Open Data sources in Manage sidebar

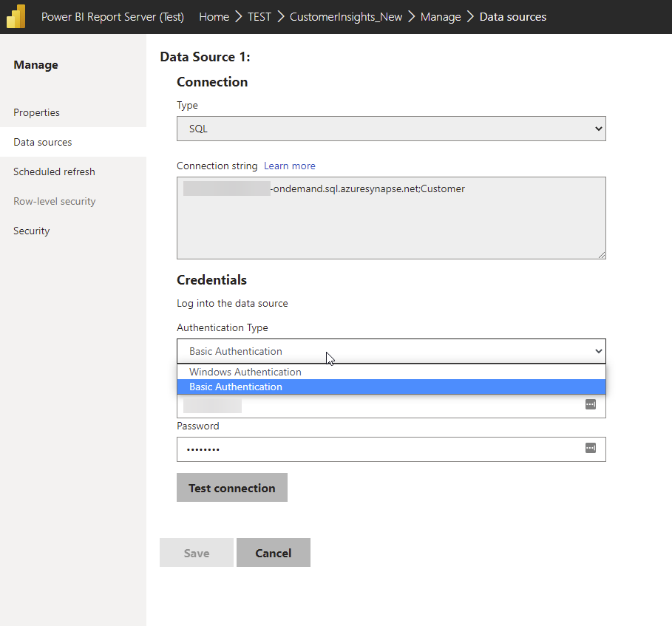coord(73,142)
